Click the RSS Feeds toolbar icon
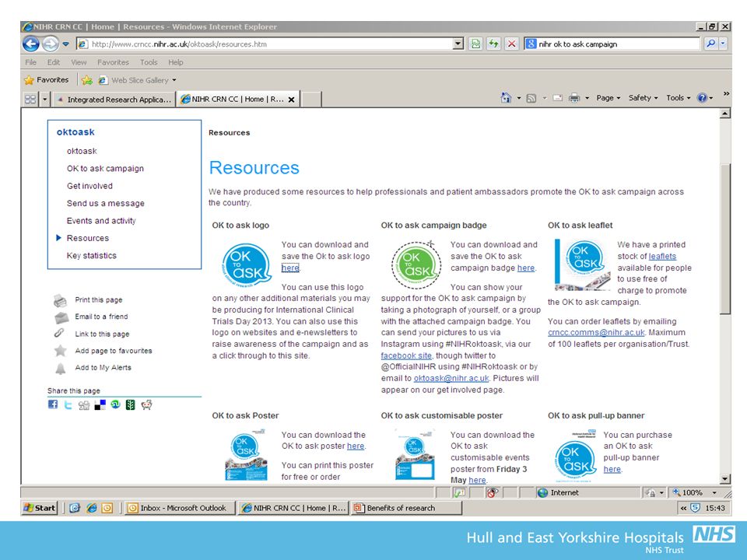 pyautogui.click(x=531, y=98)
